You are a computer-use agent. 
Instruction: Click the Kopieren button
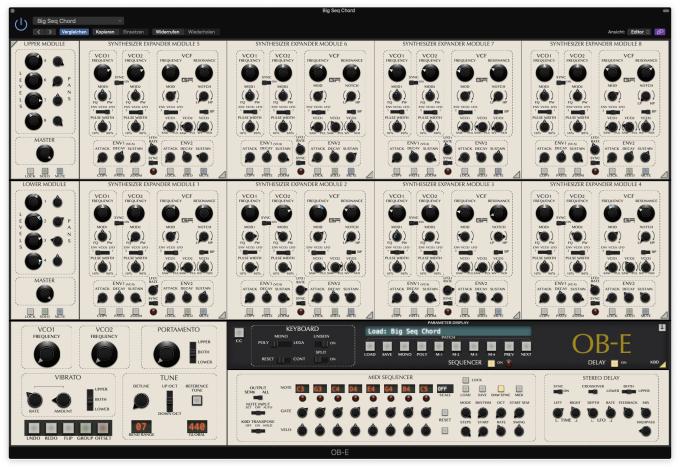coord(105,32)
